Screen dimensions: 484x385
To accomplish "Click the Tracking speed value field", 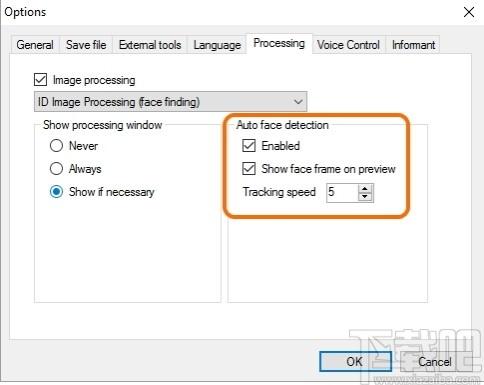I will tap(342, 192).
